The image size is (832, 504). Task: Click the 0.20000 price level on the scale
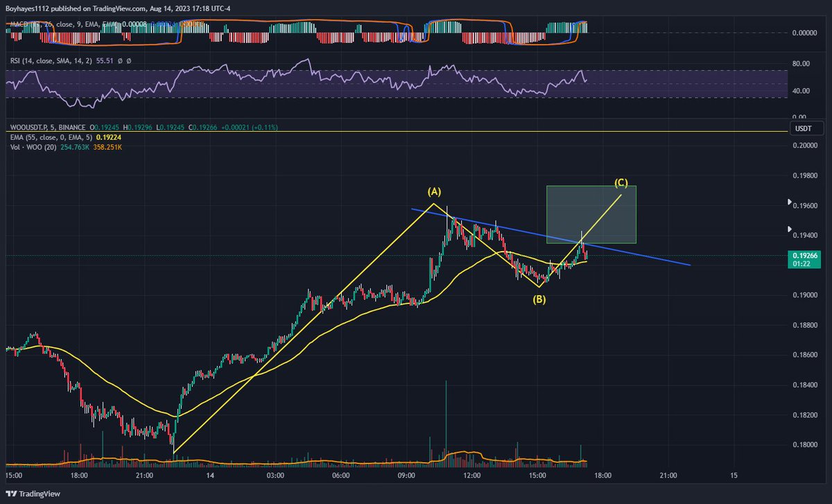tap(804, 145)
